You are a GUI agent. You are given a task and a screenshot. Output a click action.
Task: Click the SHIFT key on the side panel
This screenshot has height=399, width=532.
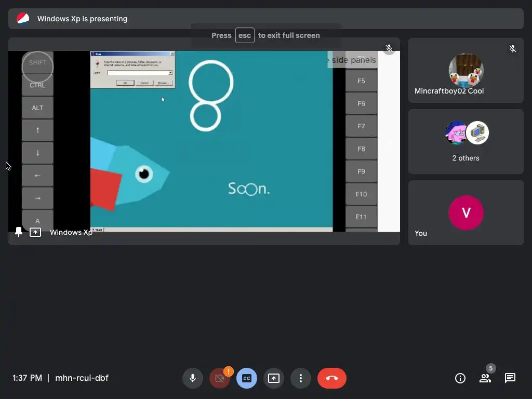(x=37, y=62)
